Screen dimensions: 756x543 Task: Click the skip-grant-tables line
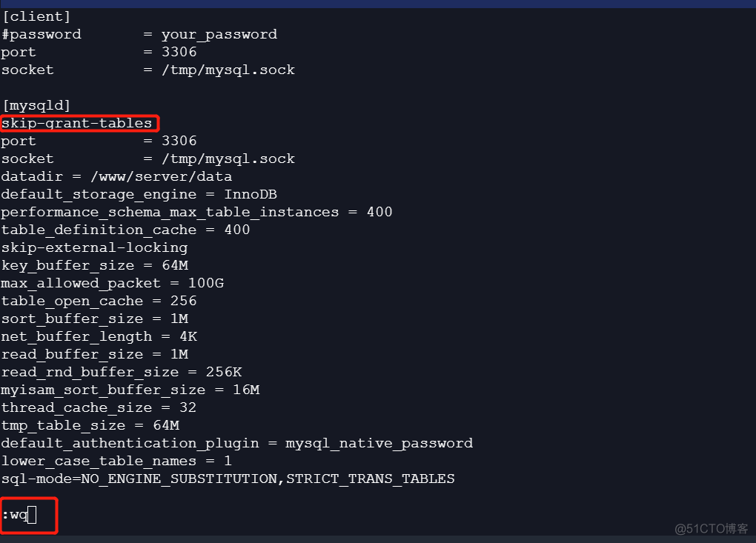[x=77, y=123]
